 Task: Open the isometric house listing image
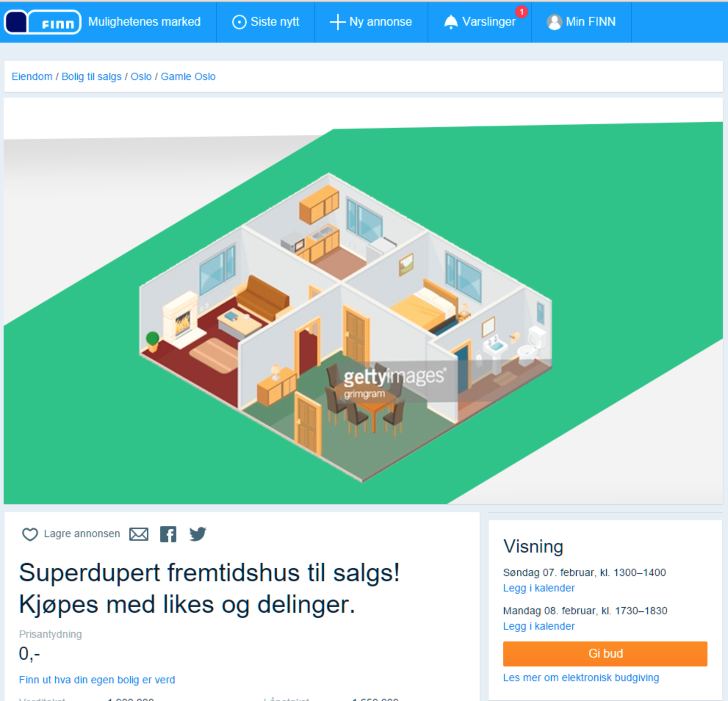[363, 301]
